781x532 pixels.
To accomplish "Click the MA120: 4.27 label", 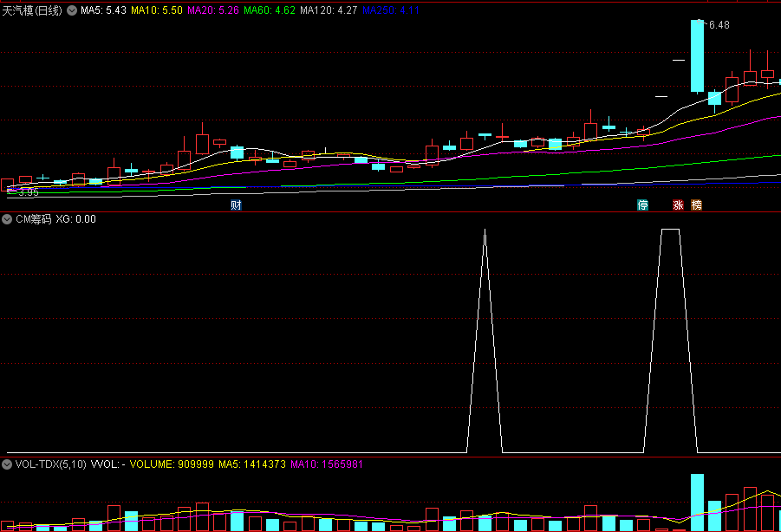I will (x=329, y=10).
